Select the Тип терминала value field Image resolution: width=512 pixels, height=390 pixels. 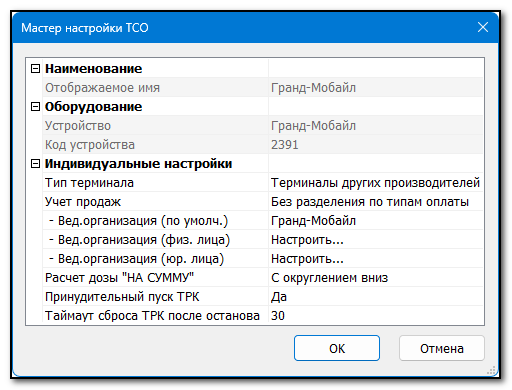pyautogui.click(x=376, y=183)
